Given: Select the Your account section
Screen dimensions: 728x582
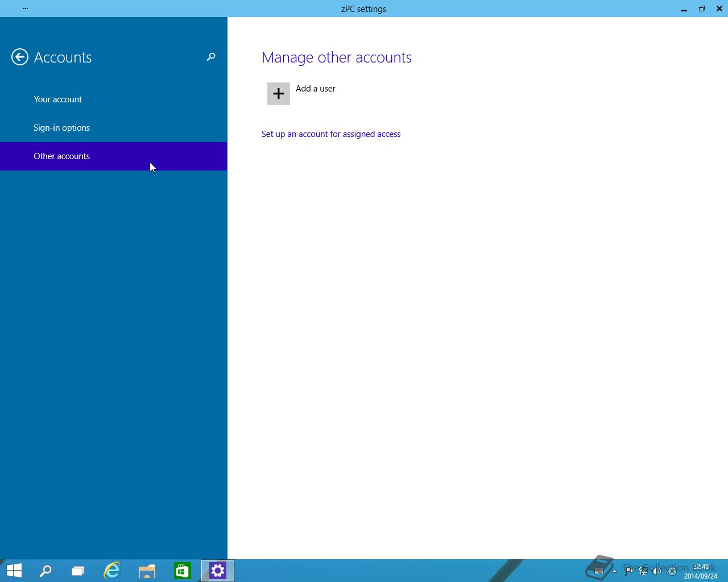Looking at the screenshot, I should [57, 99].
